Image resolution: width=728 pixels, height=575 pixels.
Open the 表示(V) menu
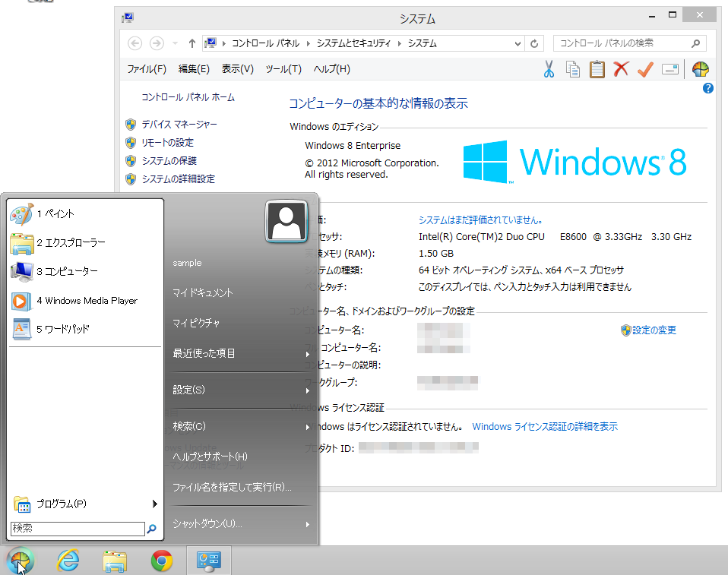click(x=238, y=69)
